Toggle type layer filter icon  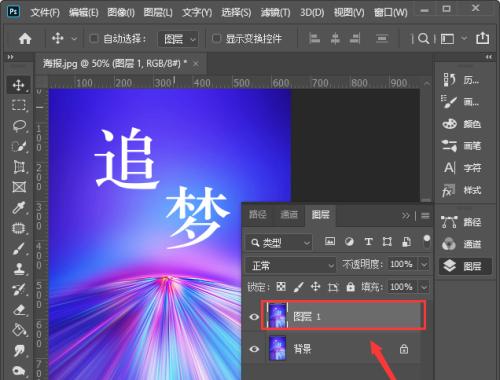click(368, 242)
